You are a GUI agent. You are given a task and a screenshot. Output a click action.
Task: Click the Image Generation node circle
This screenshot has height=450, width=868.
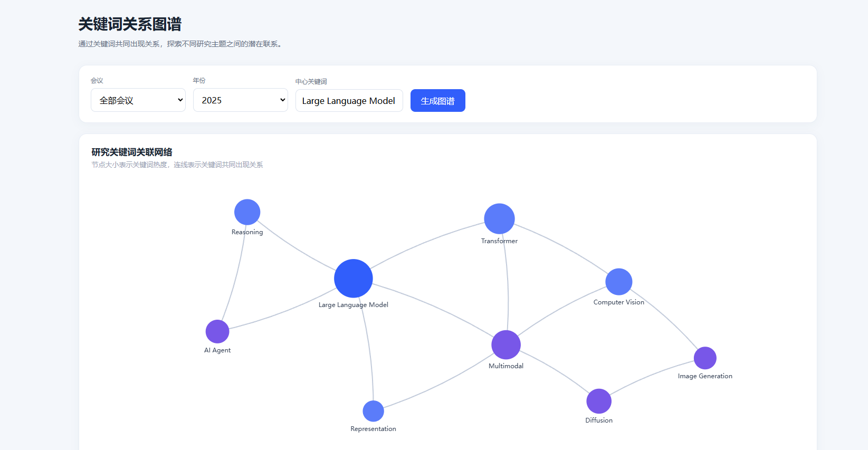click(705, 358)
